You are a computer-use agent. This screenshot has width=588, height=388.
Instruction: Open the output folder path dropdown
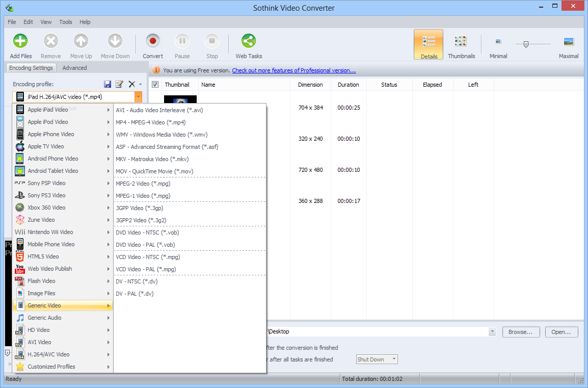(492, 332)
